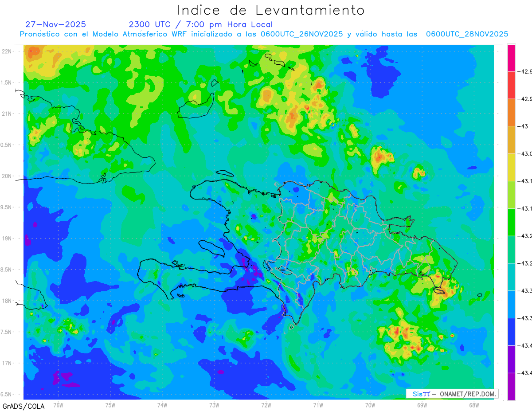
Task: Pick the bright green swatch in the color scale
Action: (511, 222)
